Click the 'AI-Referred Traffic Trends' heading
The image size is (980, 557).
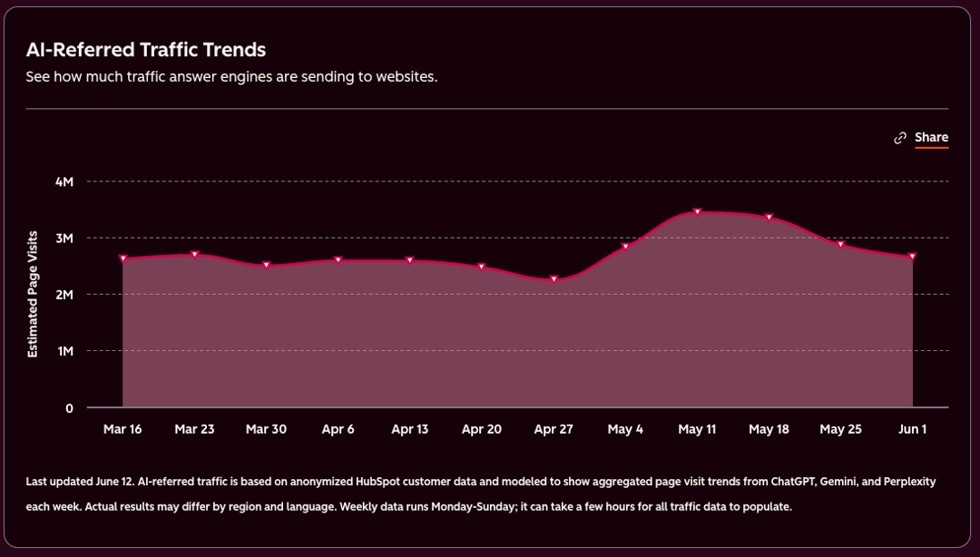pos(145,49)
